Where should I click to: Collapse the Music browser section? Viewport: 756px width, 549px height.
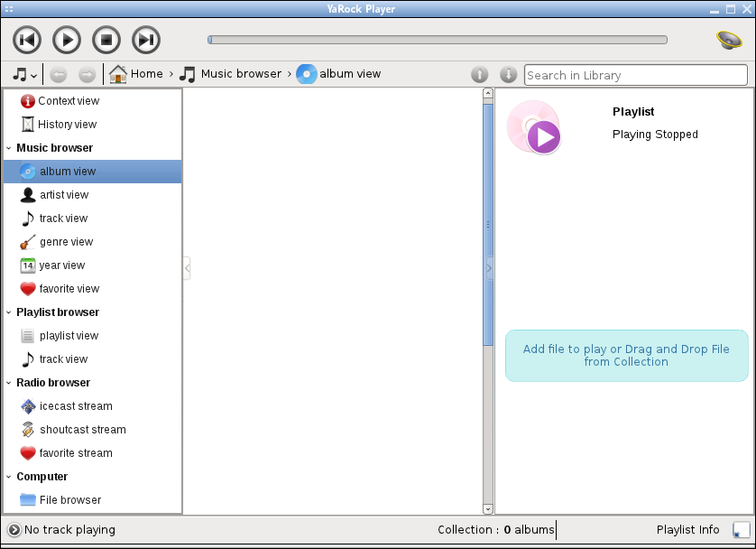click(x=9, y=148)
